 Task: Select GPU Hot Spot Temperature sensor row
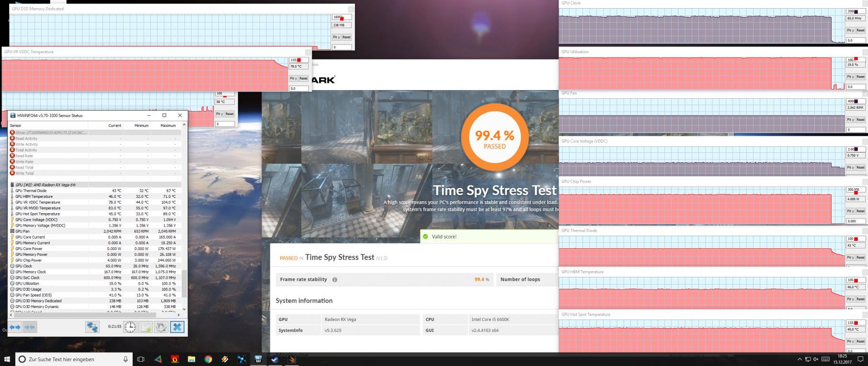pyautogui.click(x=95, y=214)
